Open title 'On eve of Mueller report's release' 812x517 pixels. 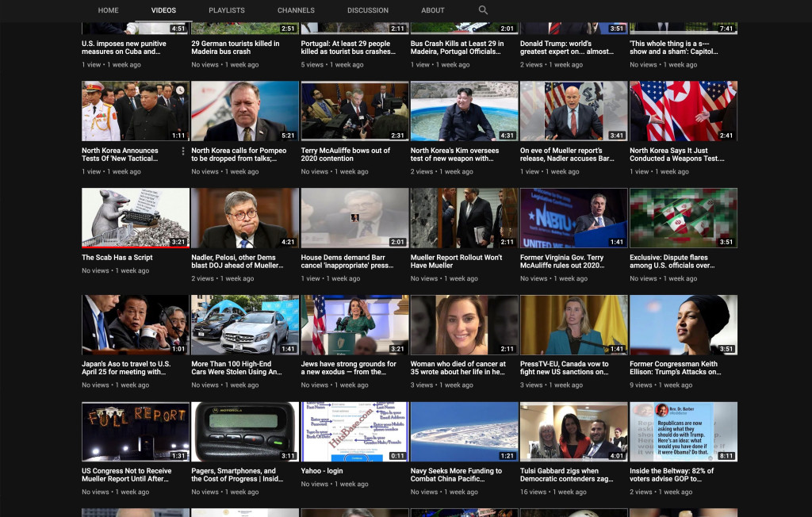(567, 155)
